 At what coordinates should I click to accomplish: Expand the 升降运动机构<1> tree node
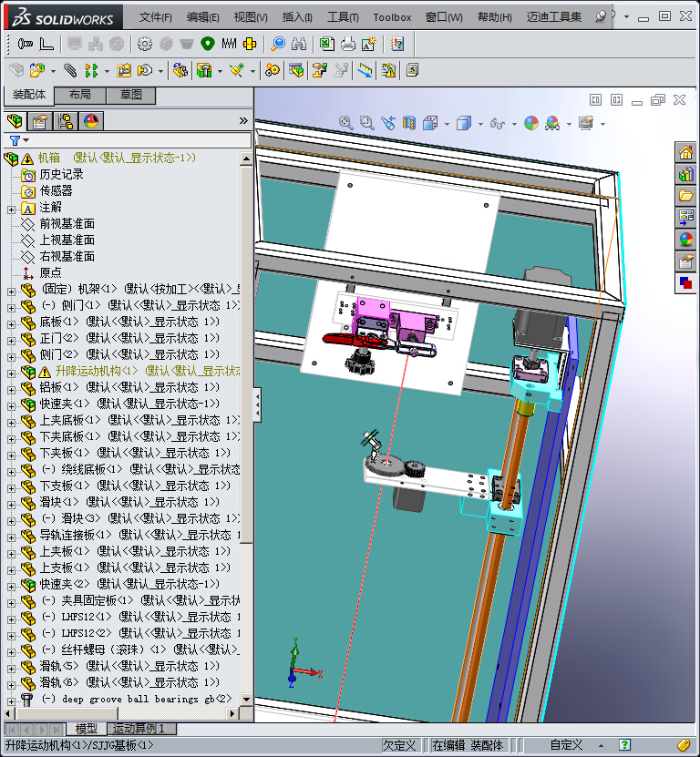click(11, 373)
